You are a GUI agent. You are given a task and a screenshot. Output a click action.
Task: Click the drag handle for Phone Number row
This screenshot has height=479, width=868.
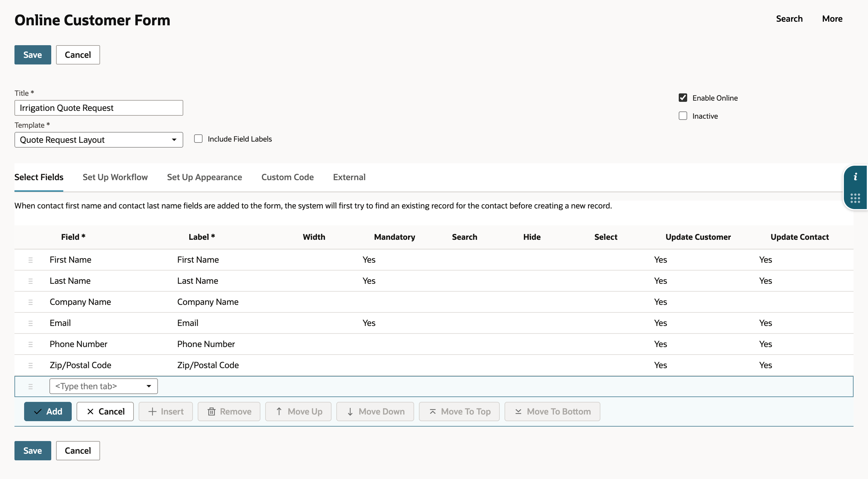coord(30,344)
